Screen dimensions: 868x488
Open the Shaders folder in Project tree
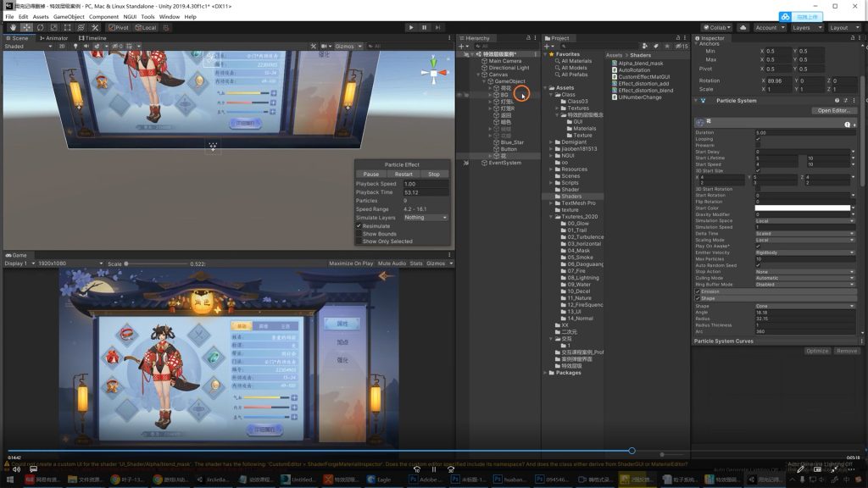click(x=572, y=196)
